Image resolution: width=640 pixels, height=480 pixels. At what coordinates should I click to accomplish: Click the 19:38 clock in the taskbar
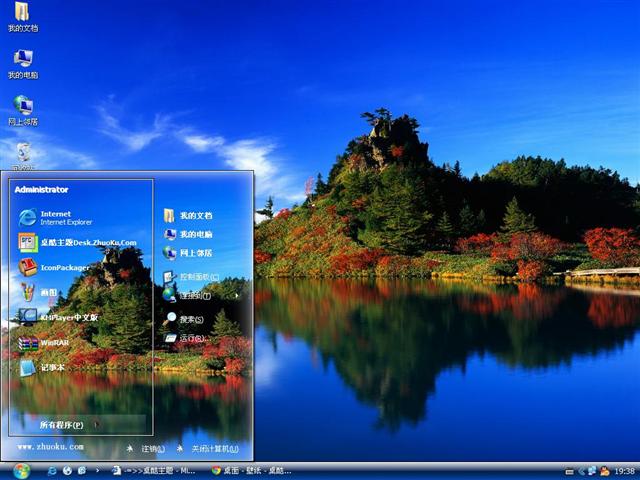[624, 471]
